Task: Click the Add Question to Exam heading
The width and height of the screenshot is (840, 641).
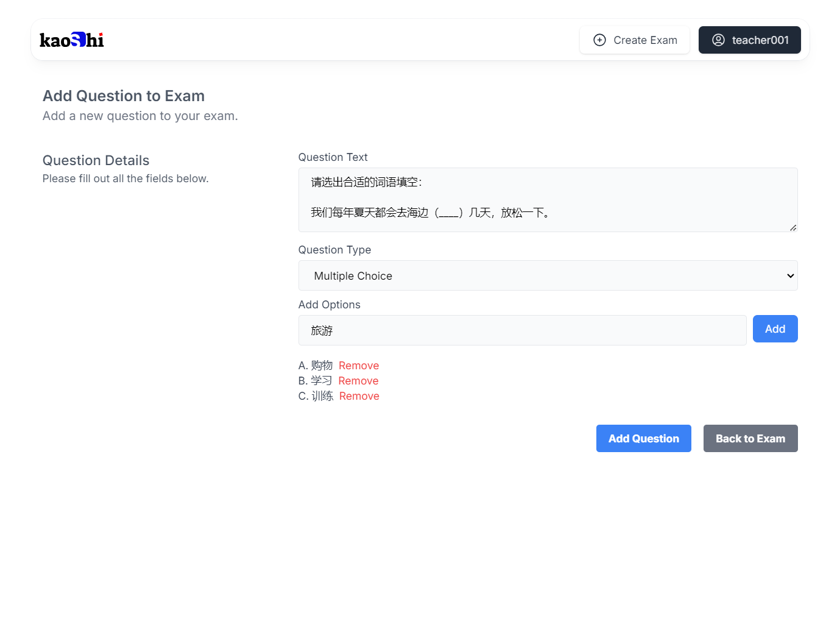Action: point(124,96)
